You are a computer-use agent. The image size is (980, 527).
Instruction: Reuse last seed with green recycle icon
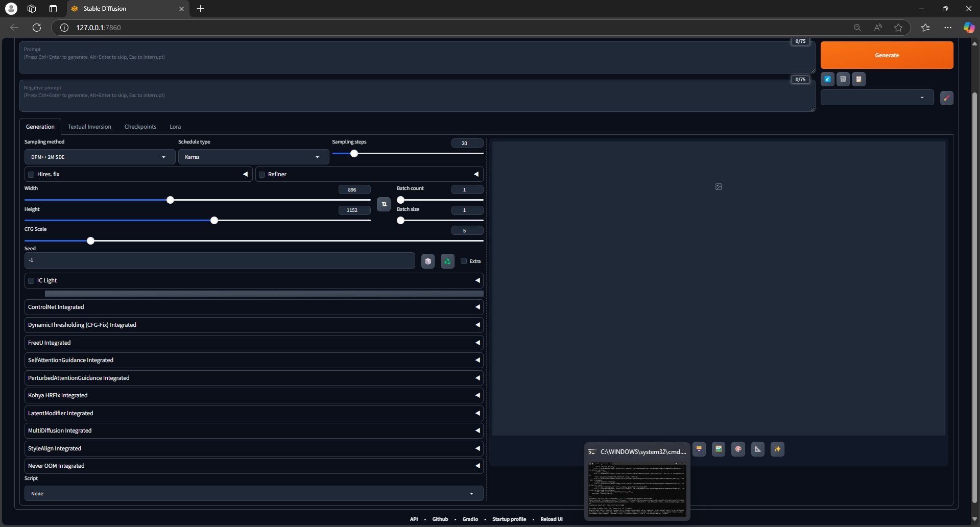[x=447, y=261]
